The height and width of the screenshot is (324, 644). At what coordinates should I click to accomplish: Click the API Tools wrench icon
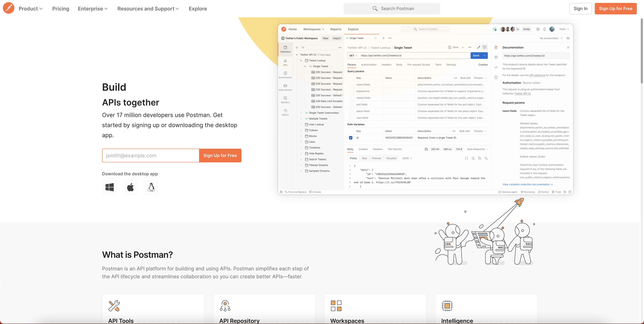114,306
